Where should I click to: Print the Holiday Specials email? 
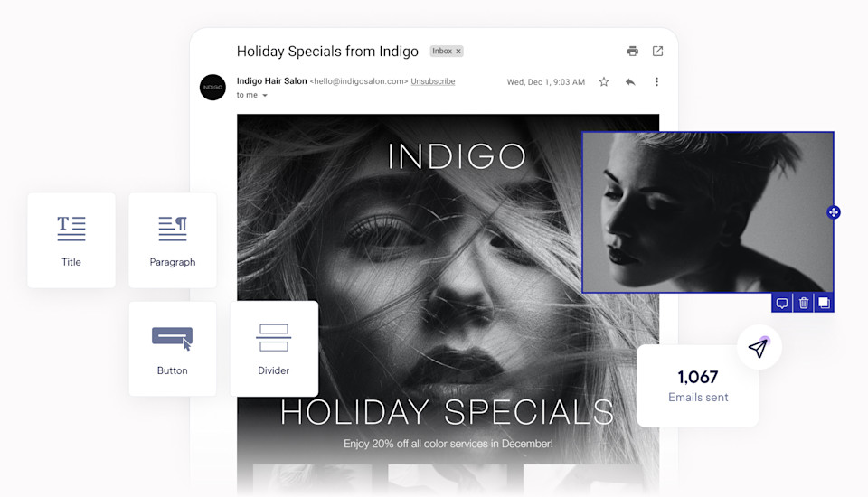[633, 51]
